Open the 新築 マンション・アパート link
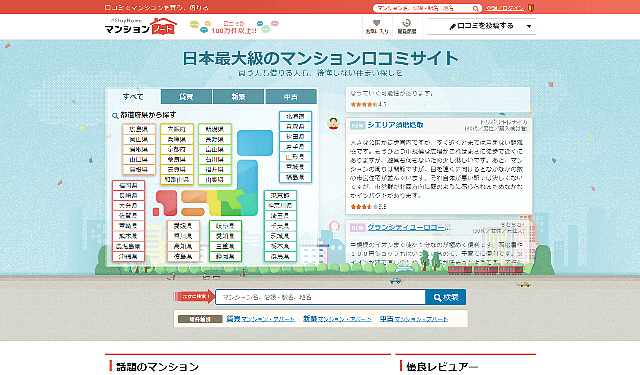 pyautogui.click(x=337, y=319)
